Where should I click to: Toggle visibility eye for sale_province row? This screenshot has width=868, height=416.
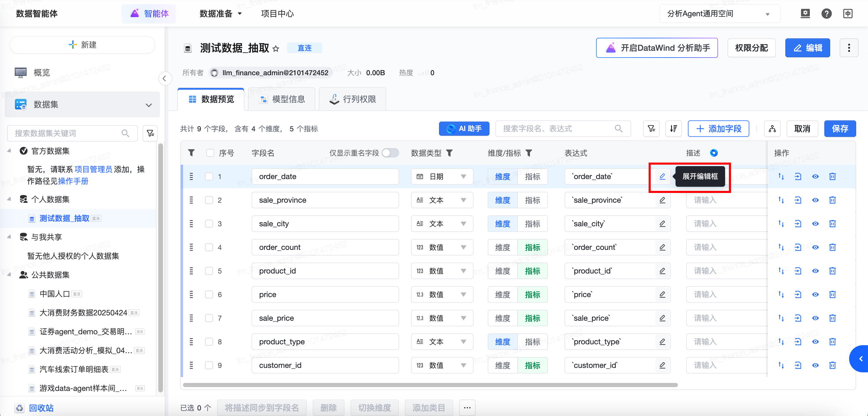(x=815, y=200)
